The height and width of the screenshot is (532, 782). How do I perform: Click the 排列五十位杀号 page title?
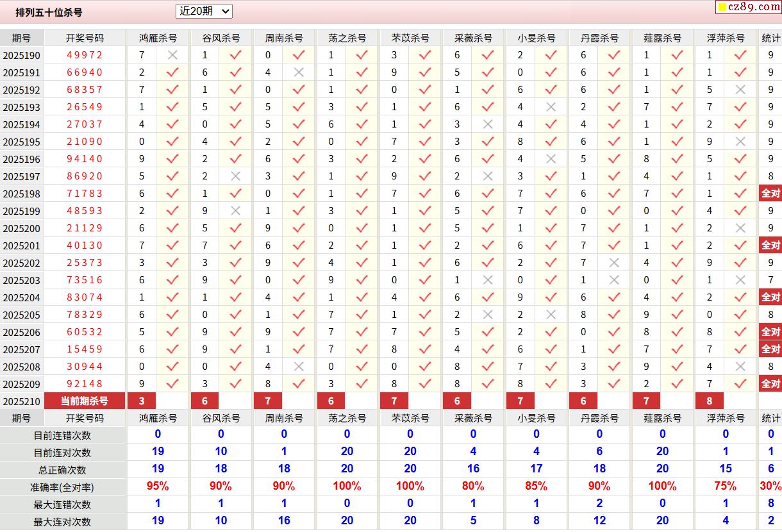click(49, 12)
